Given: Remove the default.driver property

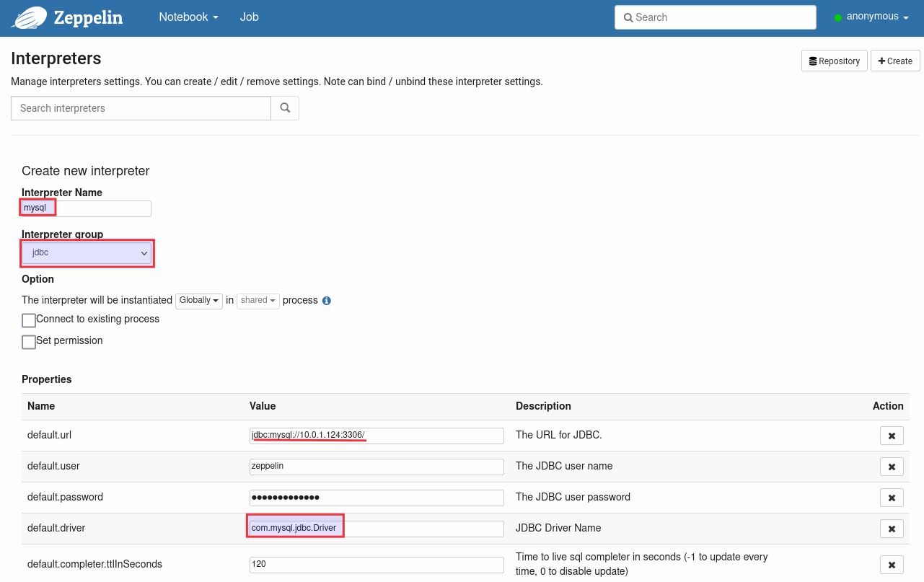Looking at the screenshot, I should pos(892,529).
